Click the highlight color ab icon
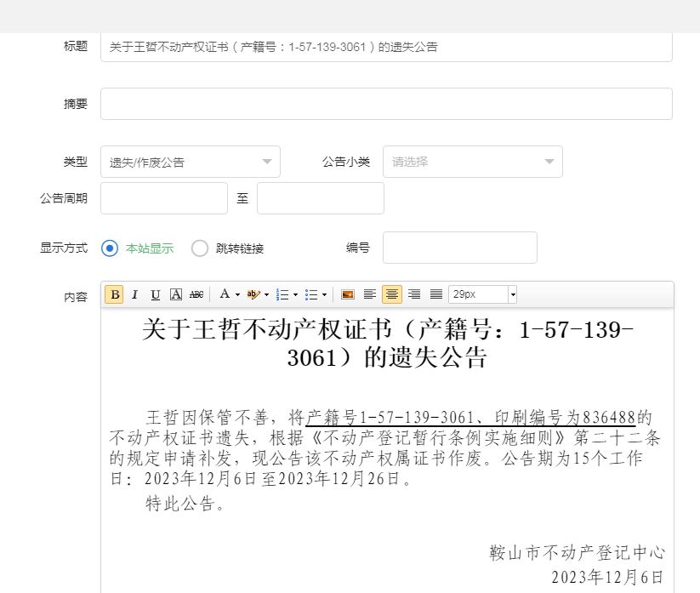The image size is (700, 593). [253, 294]
